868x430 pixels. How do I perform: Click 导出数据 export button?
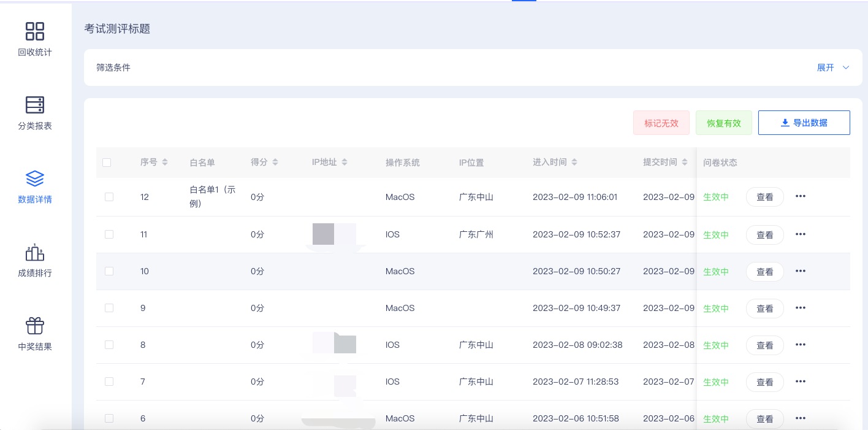click(x=804, y=123)
